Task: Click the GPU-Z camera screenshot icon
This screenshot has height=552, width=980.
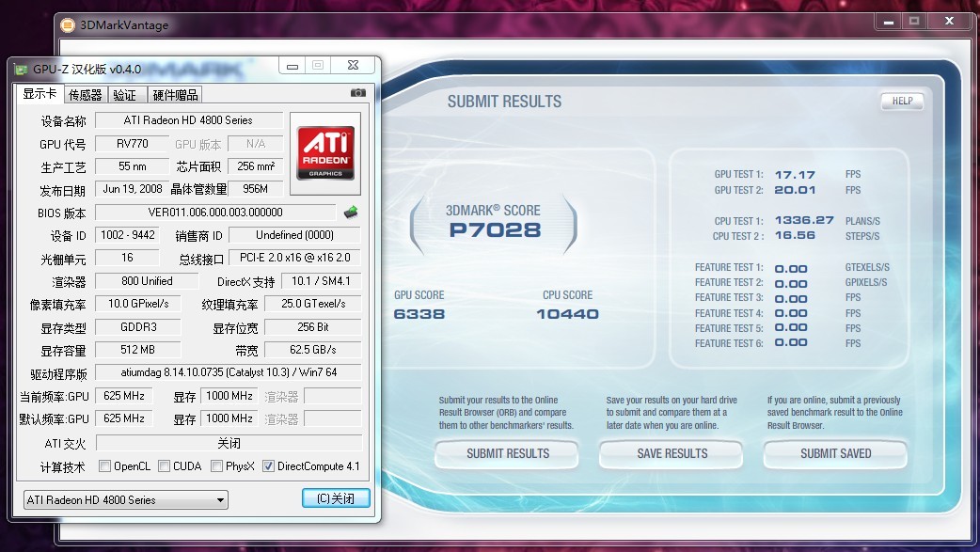Action: click(357, 93)
